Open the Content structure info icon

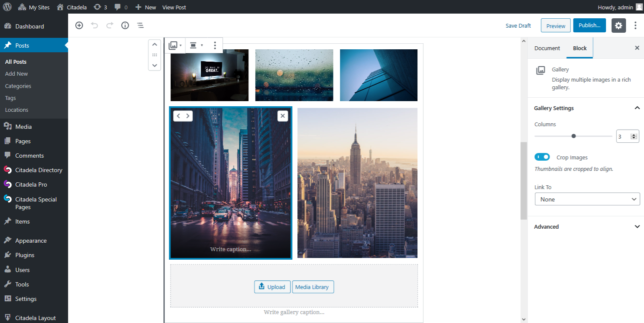125,25
